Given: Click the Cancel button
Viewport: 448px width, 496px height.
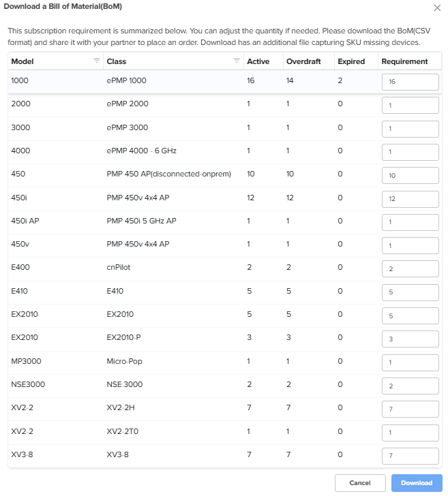Looking at the screenshot, I should [x=359, y=483].
